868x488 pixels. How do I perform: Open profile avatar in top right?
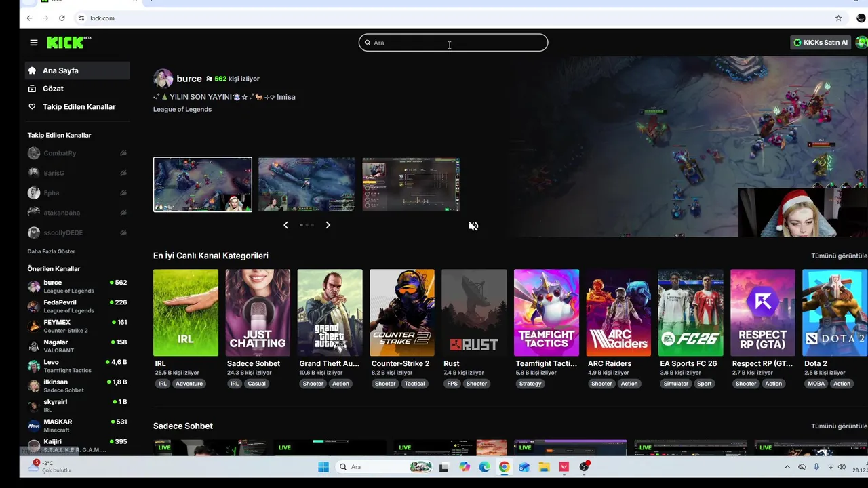[x=861, y=43]
